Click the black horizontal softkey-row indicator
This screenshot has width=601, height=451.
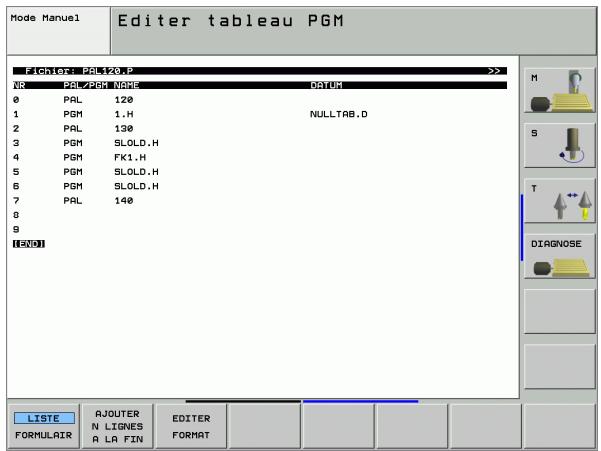click(243, 401)
